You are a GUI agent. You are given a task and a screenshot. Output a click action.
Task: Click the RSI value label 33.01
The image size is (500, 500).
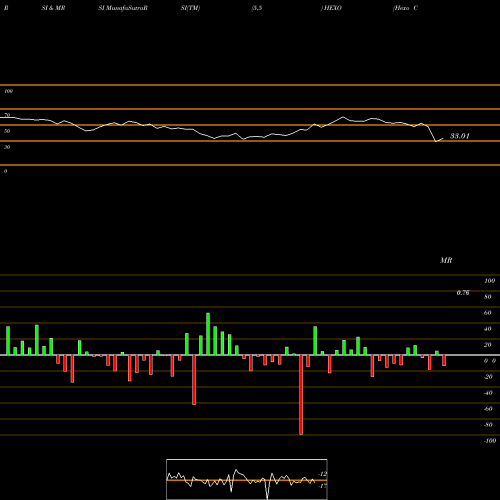click(460, 136)
